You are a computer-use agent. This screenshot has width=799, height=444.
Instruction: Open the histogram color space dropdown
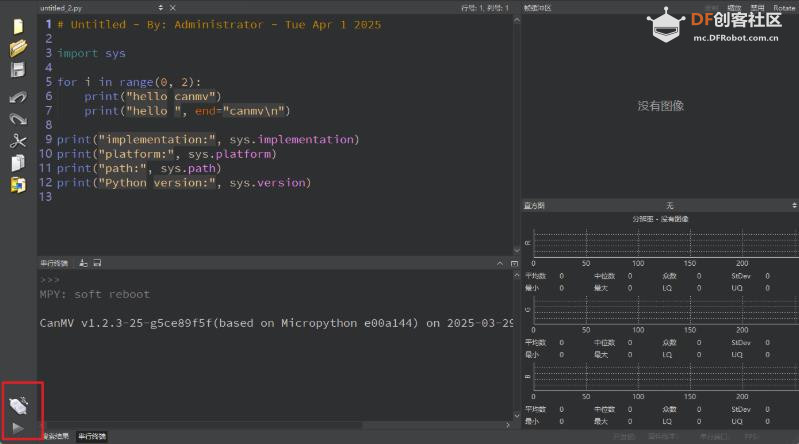pyautogui.click(x=670, y=205)
